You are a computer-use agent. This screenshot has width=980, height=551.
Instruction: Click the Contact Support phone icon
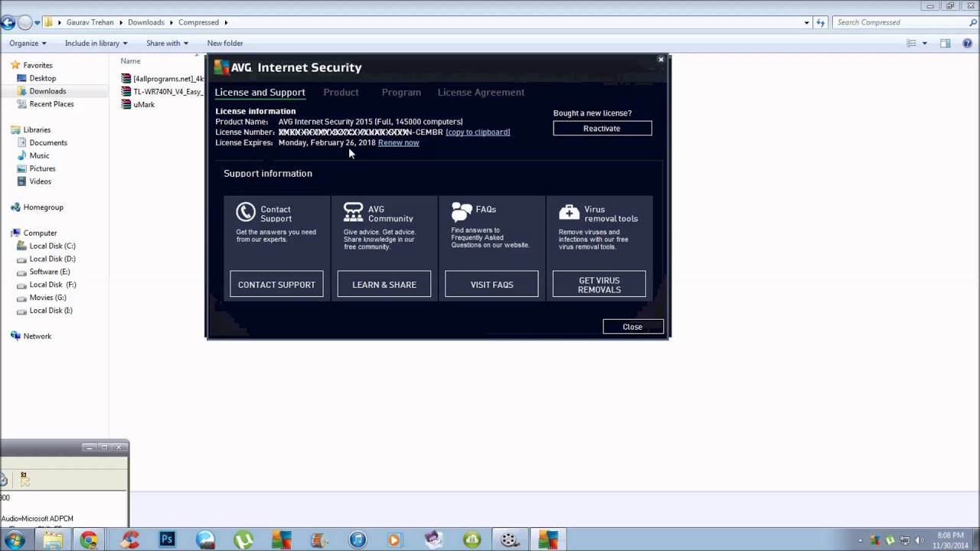tap(246, 212)
